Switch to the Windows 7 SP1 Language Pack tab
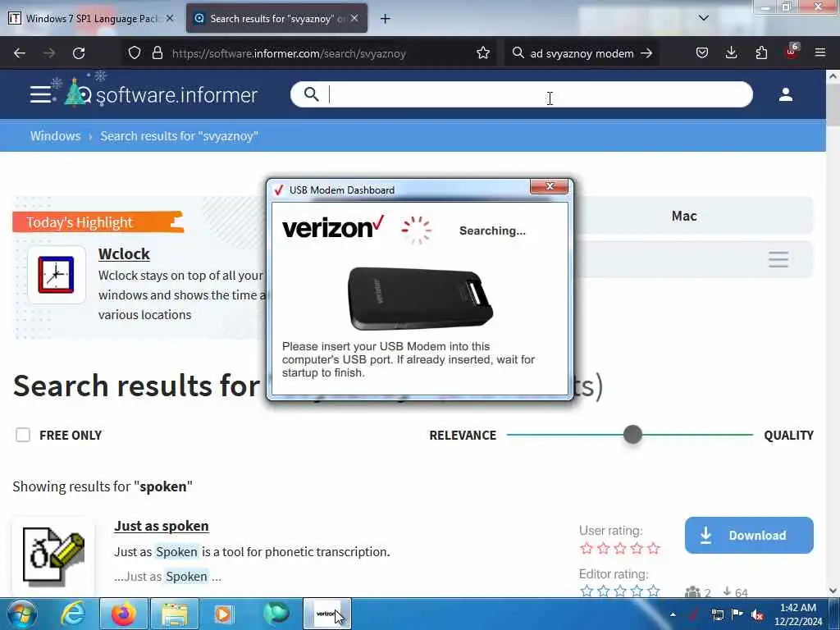The image size is (840, 630). [x=91, y=18]
